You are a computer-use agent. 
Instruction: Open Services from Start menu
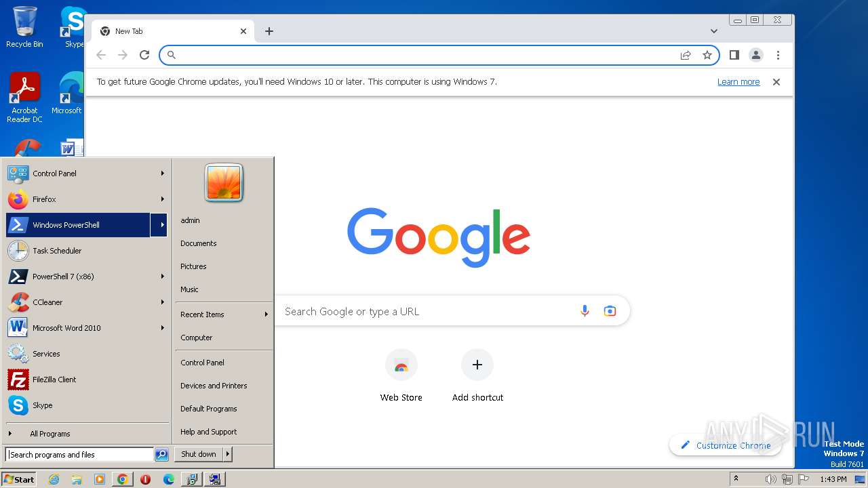pos(86,354)
